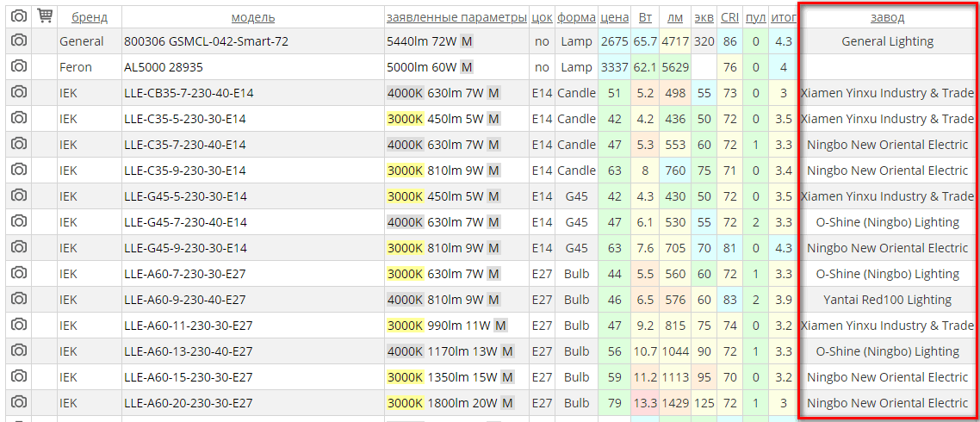Open photo for LLE-A60-7-230-30-E27

(x=19, y=274)
